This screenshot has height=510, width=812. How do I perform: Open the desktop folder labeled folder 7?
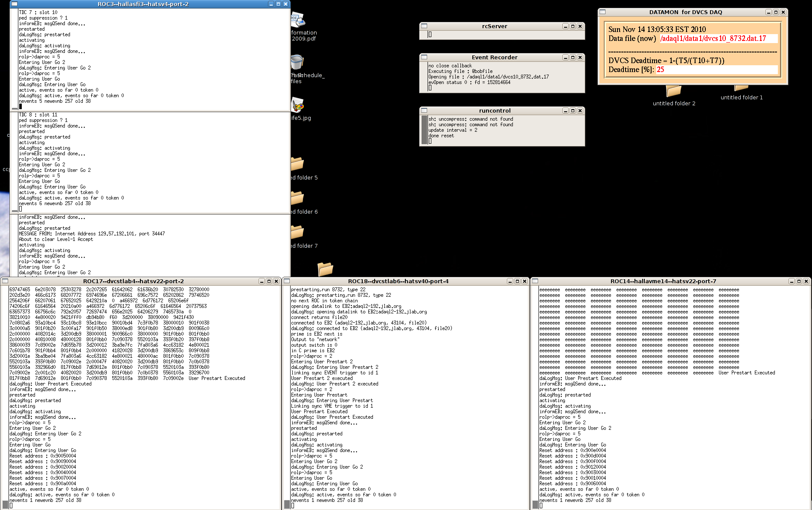297,232
